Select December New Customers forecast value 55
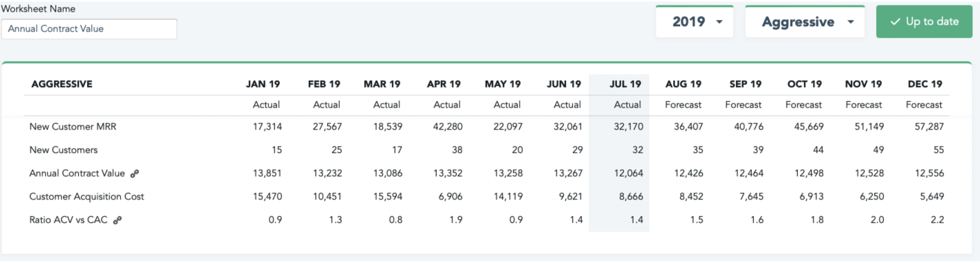Image resolution: width=980 pixels, height=263 pixels. click(938, 150)
